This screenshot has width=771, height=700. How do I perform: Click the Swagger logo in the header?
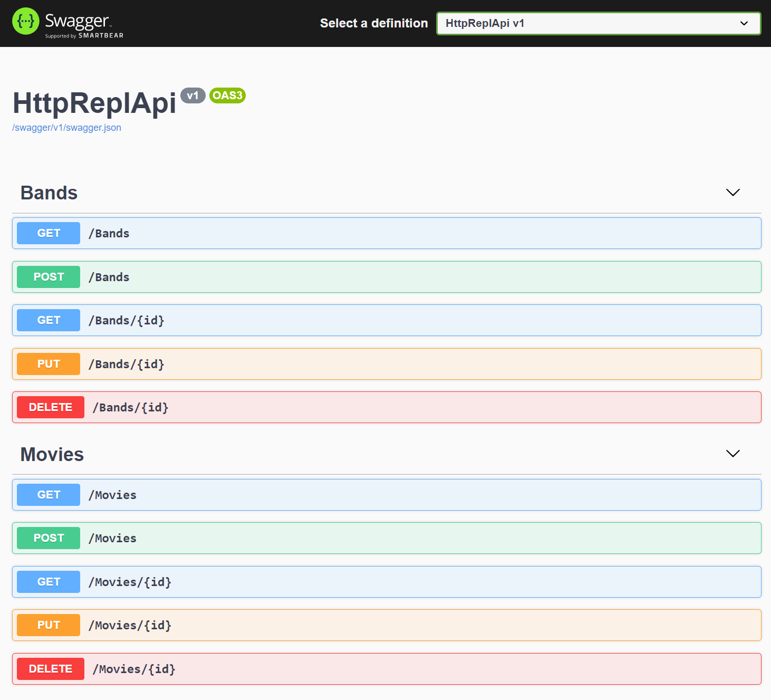(x=68, y=21)
